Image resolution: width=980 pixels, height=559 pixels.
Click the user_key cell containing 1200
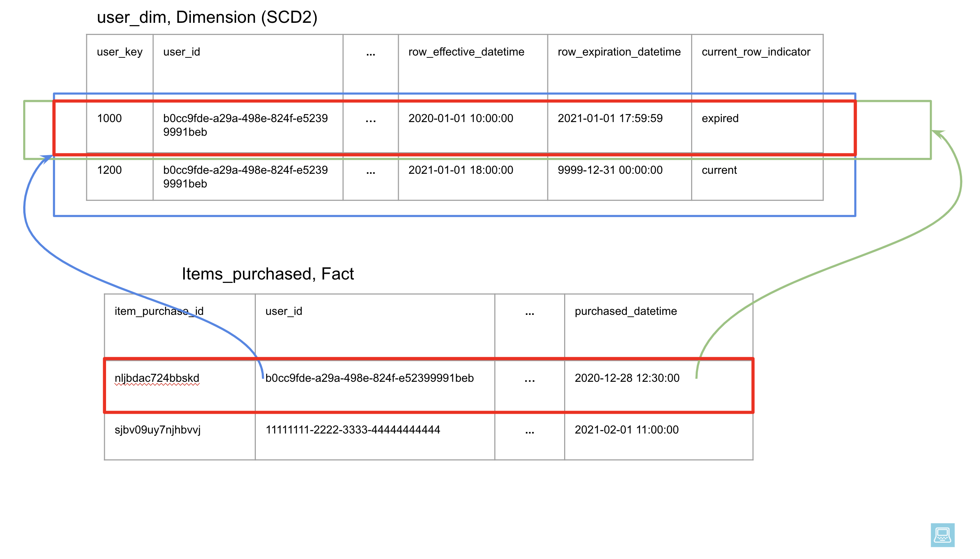(x=109, y=170)
